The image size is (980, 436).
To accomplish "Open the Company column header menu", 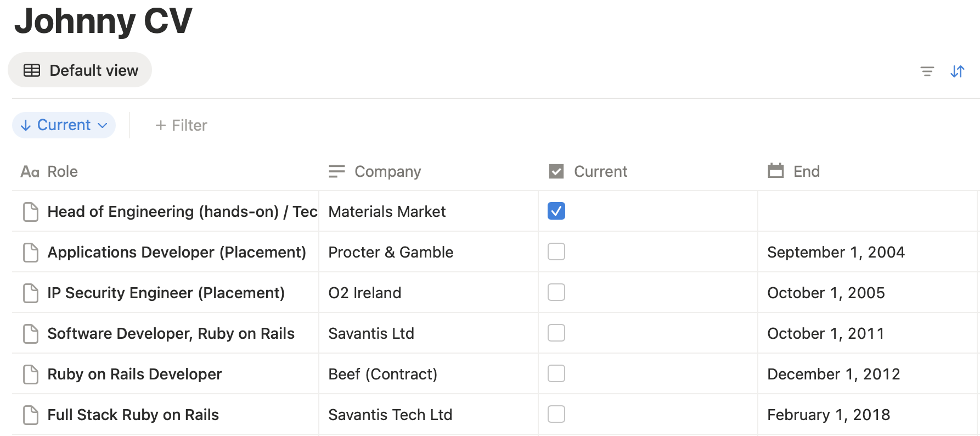I will tap(388, 171).
